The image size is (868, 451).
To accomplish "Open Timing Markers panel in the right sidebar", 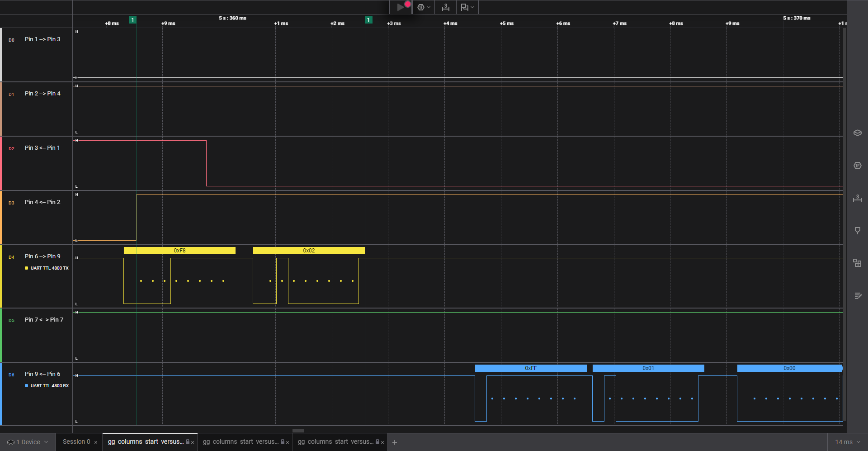I will (857, 198).
